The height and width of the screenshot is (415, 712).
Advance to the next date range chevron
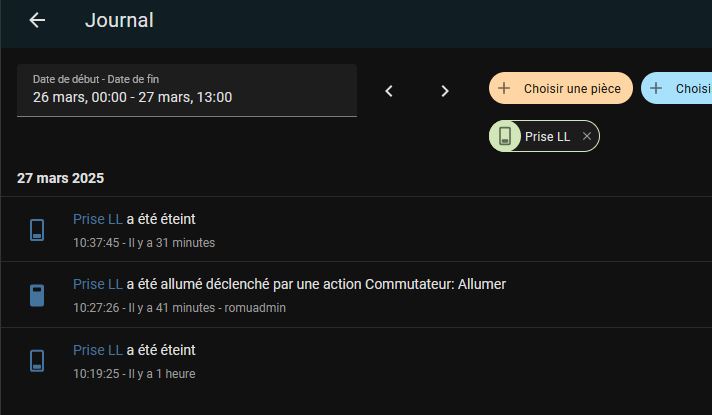coord(445,91)
